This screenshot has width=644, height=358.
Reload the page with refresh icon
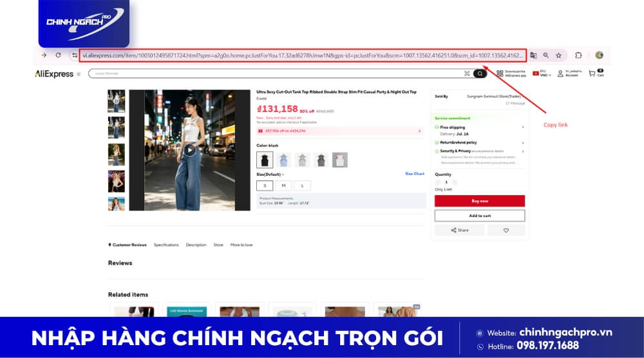[59, 55]
